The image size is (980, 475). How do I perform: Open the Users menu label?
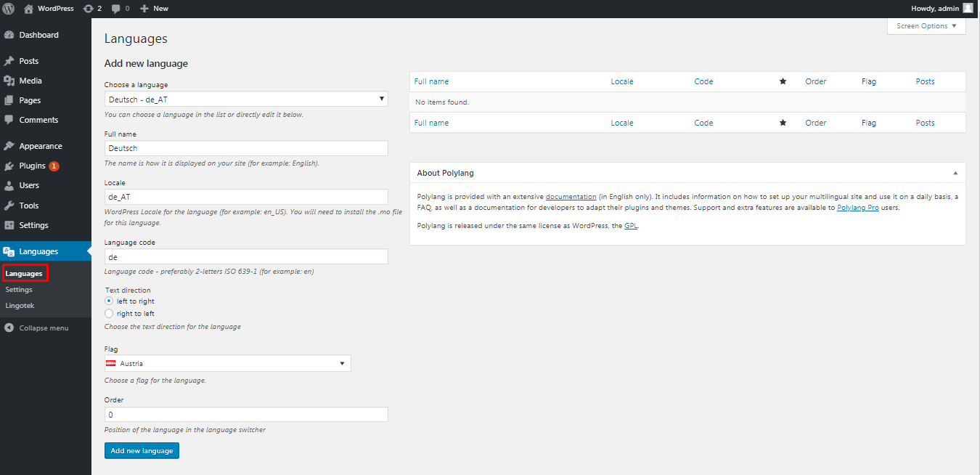[30, 185]
